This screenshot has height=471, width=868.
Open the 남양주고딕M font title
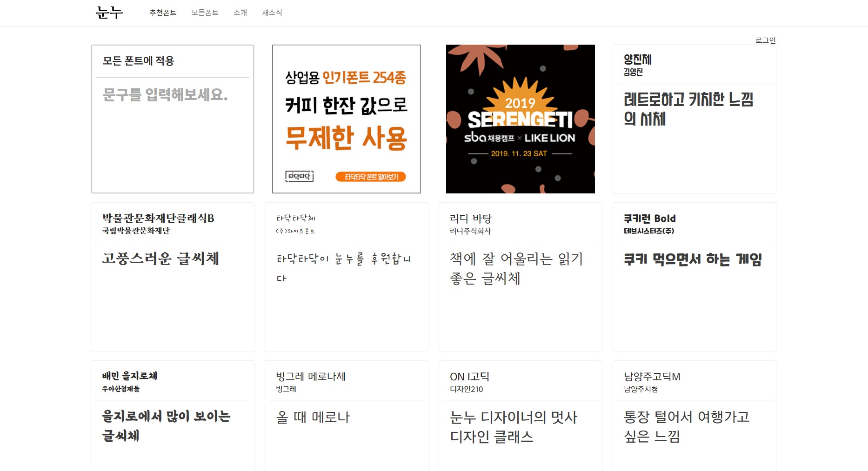pyautogui.click(x=652, y=376)
